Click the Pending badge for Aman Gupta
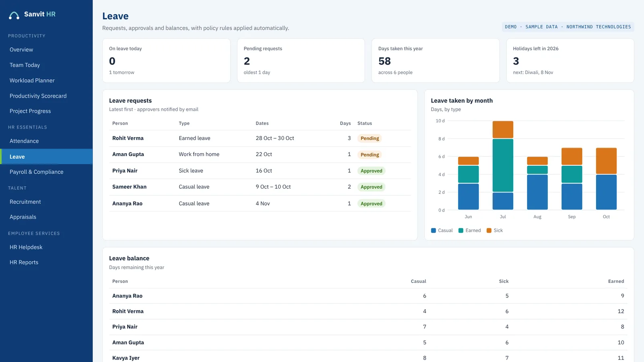Image resolution: width=644 pixels, height=362 pixels. tap(369, 155)
